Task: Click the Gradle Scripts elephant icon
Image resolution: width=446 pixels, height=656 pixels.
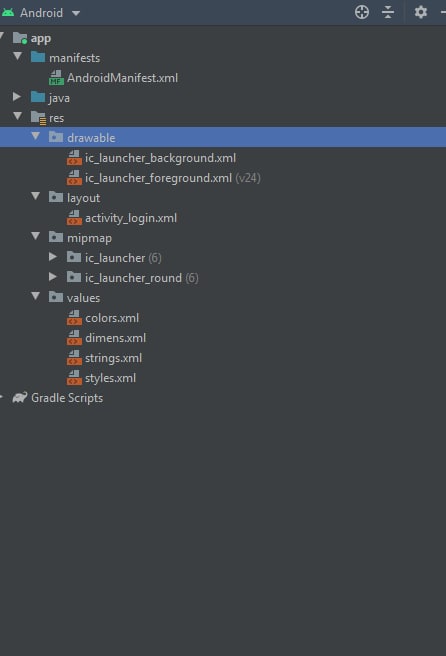Action: point(20,397)
